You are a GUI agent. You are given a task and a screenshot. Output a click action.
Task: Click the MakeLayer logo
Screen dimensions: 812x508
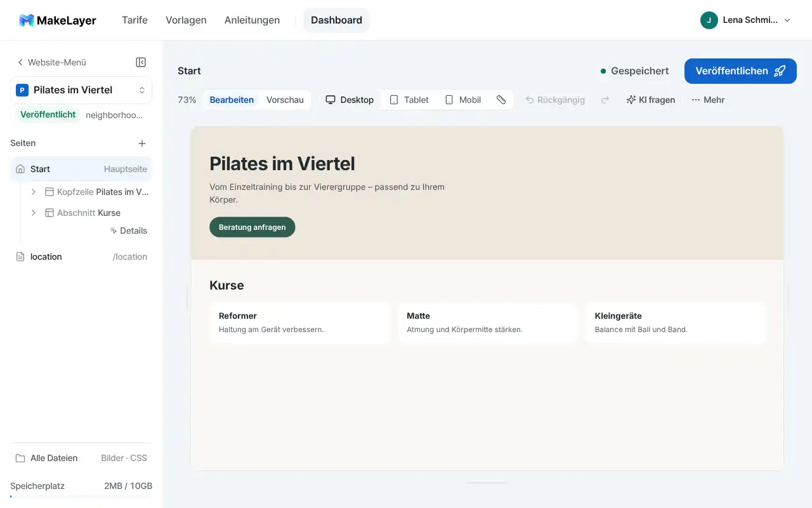coord(58,20)
